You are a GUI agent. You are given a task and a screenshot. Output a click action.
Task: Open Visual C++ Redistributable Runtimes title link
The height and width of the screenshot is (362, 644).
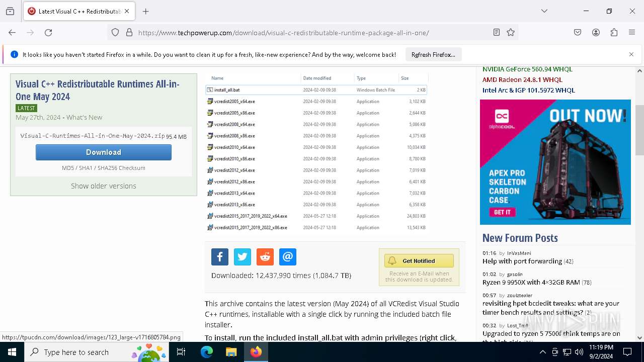point(98,90)
